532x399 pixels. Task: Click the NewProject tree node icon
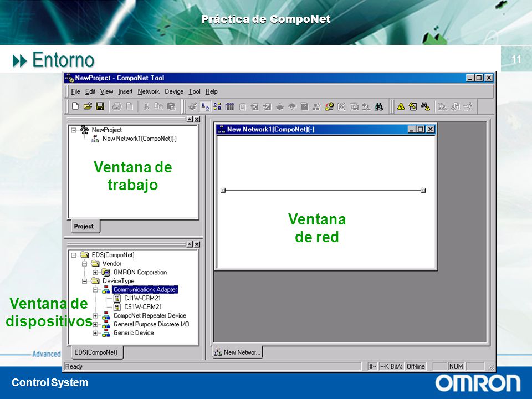[84, 130]
